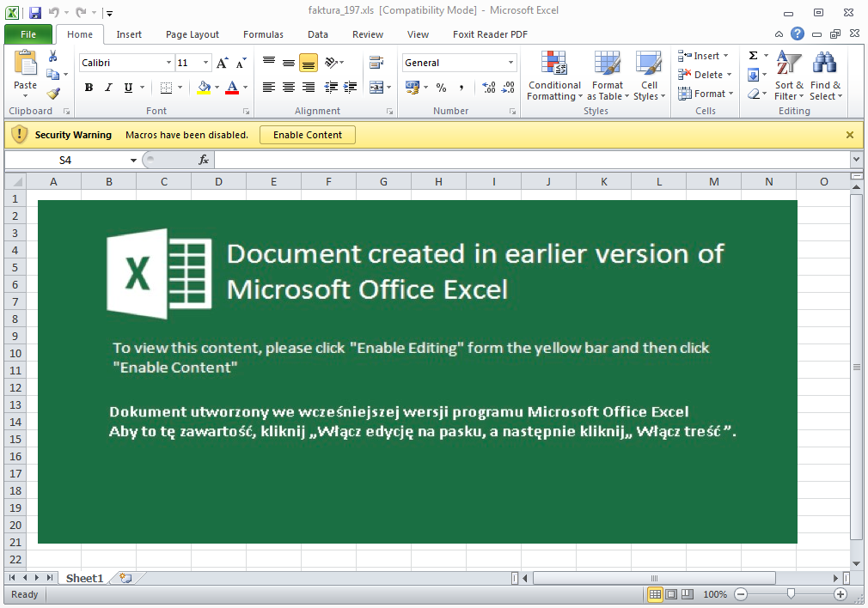Select the Sheet1 worksheet tab
Screen dimensions: 868x608
tap(85, 578)
